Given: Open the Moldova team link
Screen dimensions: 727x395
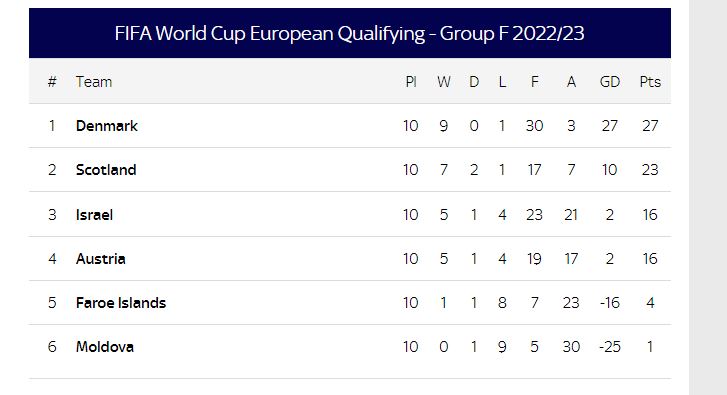Looking at the screenshot, I should 105,347.
